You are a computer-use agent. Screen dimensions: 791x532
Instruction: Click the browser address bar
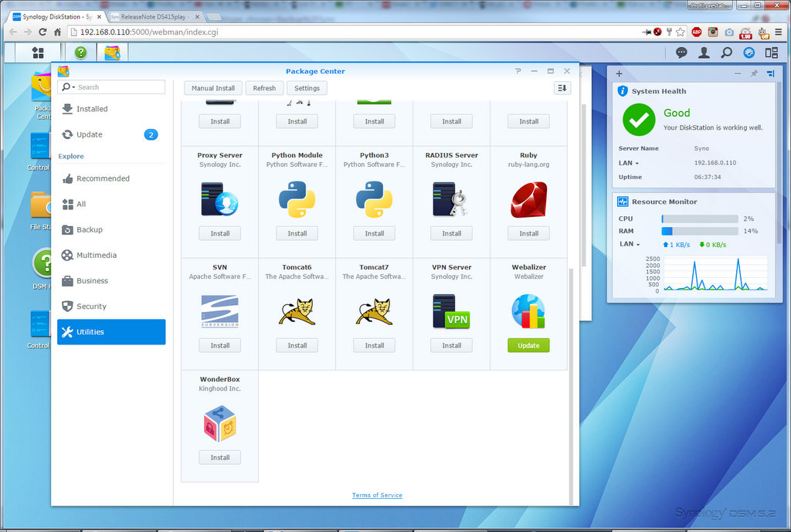[x=353, y=32]
